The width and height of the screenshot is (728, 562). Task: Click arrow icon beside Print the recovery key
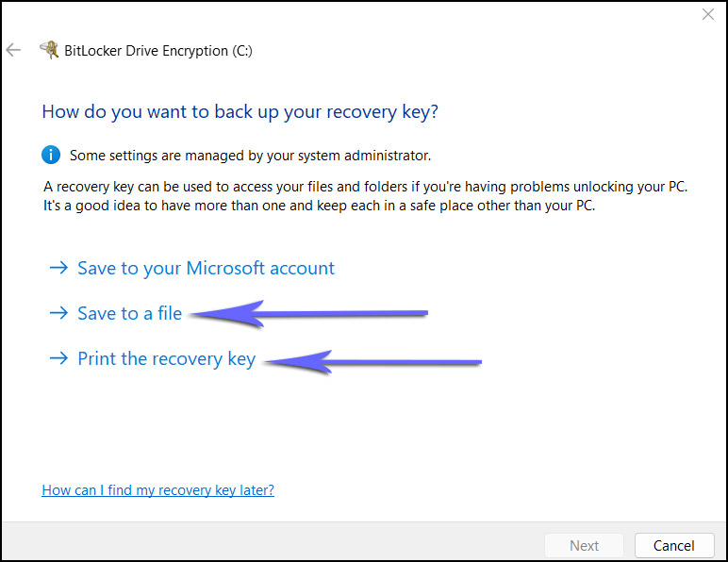58,359
